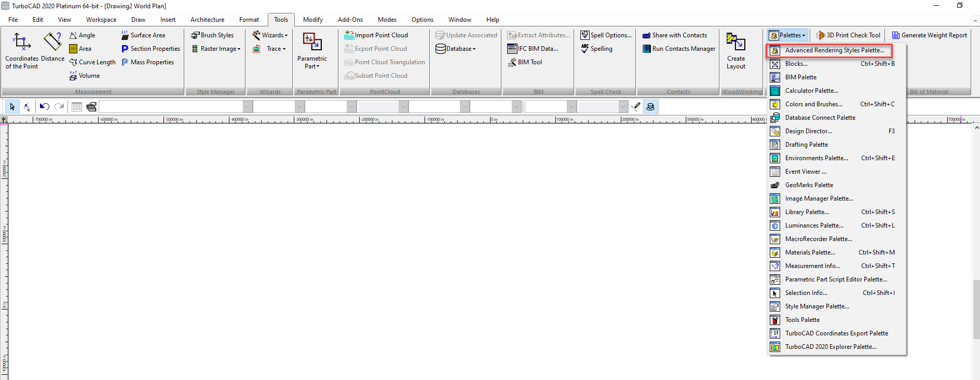Click the layers icon in toolbar
Image resolution: width=980 pixels, height=380 pixels.
click(x=91, y=107)
